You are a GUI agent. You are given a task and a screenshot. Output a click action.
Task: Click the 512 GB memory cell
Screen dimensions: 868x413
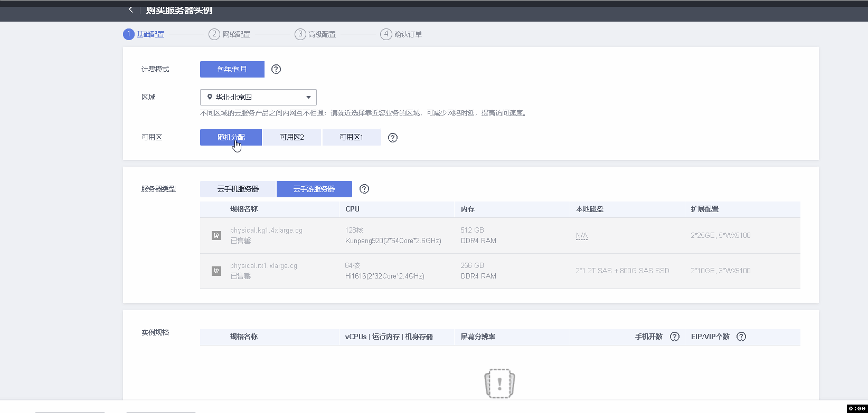click(x=473, y=230)
